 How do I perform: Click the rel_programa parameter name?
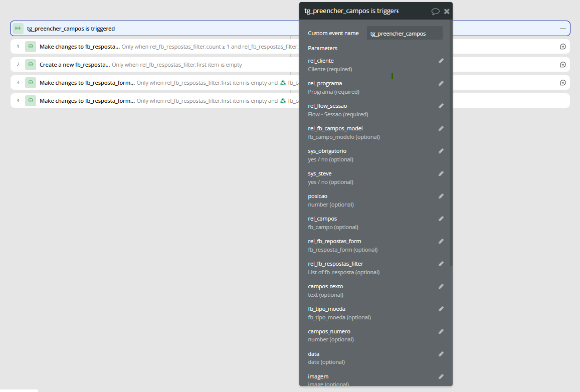coord(325,83)
